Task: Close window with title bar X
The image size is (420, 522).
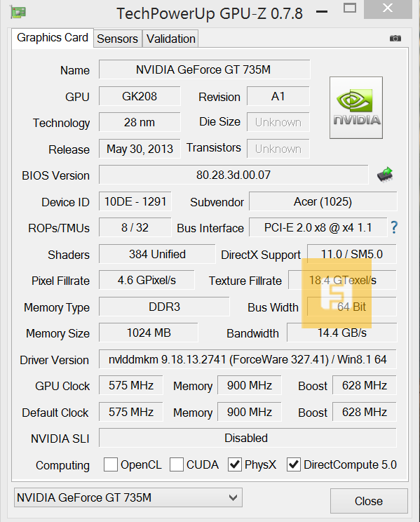Action: click(388, 8)
